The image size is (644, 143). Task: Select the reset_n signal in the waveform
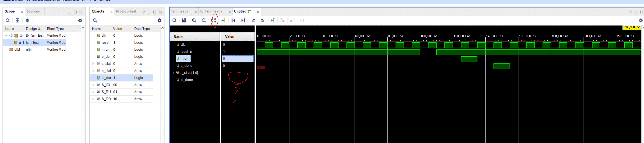click(x=186, y=51)
